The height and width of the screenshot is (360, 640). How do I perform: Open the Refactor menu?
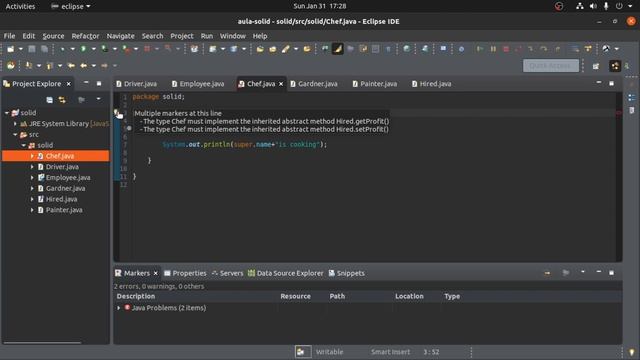[85, 36]
